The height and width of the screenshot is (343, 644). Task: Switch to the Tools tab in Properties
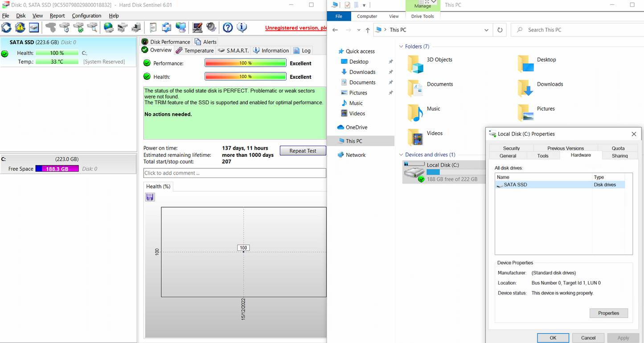click(543, 155)
